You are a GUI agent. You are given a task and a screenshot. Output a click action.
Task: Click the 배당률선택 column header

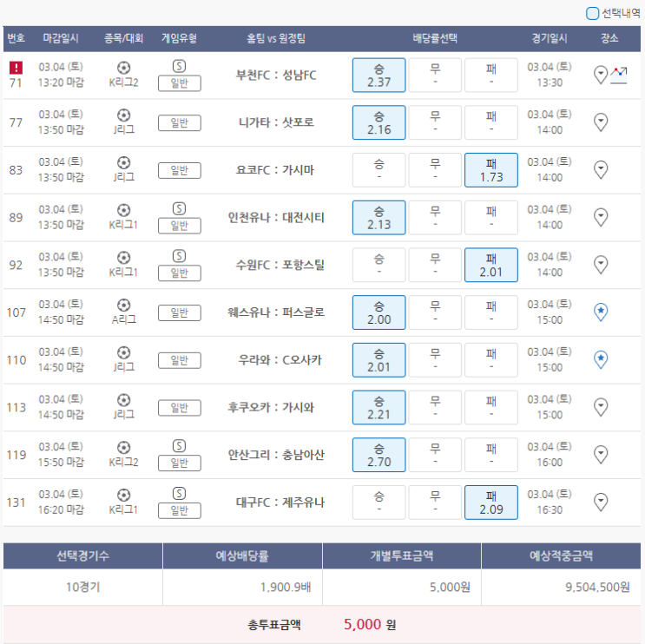435,39
